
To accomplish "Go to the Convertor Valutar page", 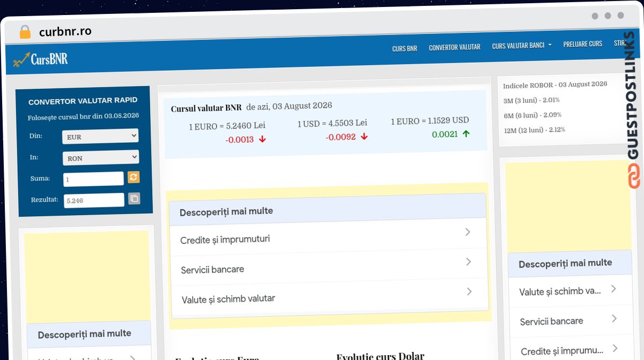I will click(455, 47).
